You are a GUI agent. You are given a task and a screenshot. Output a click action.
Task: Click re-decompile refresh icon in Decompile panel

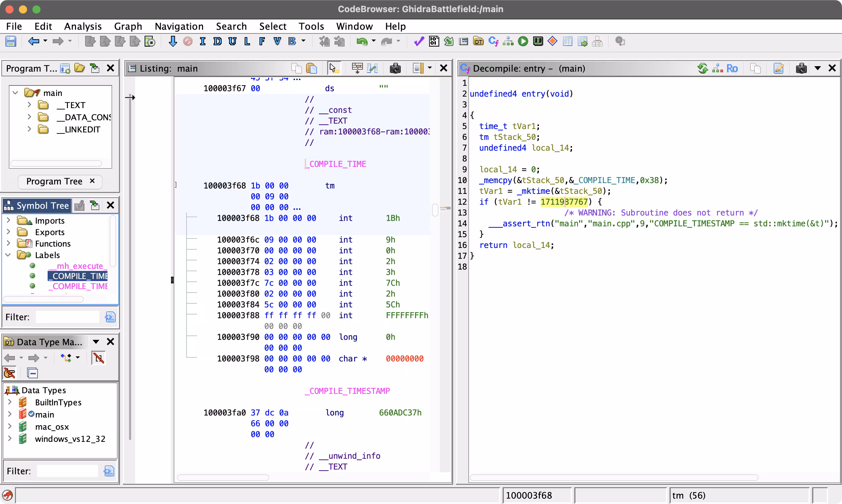(702, 68)
